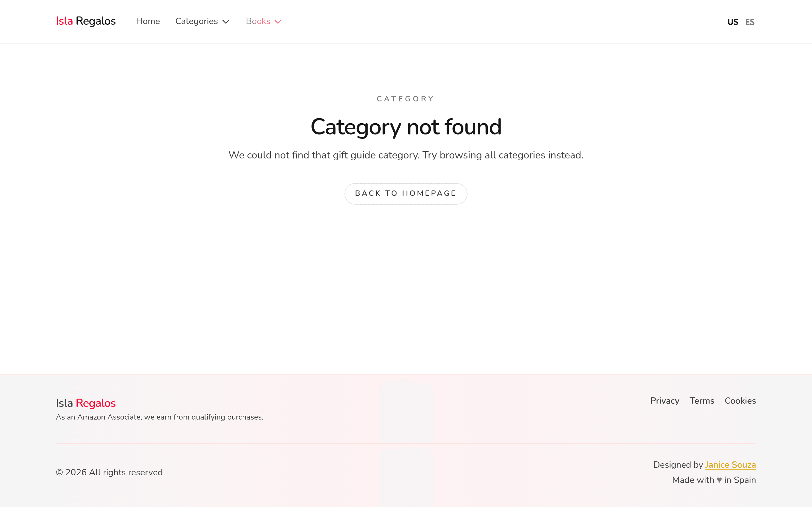
Task: Click the Isla Regalos header logo
Action: (x=86, y=21)
